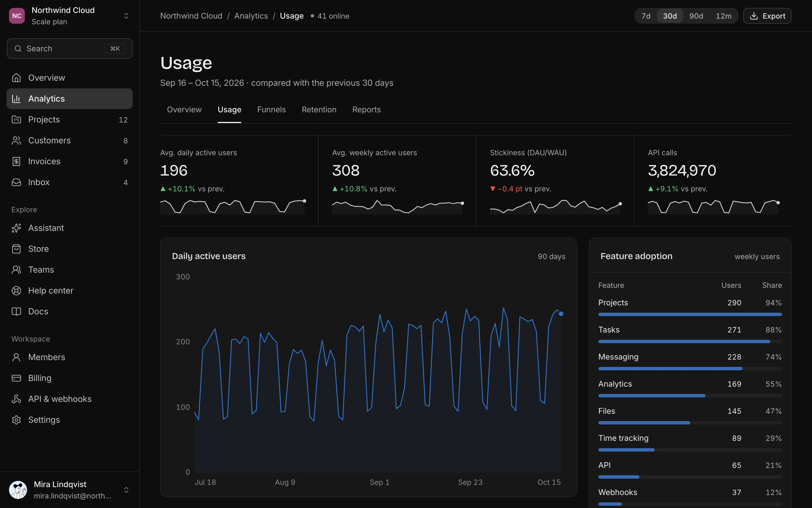Open the Analytics breadcrumb link
The width and height of the screenshot is (812, 508).
coord(251,16)
